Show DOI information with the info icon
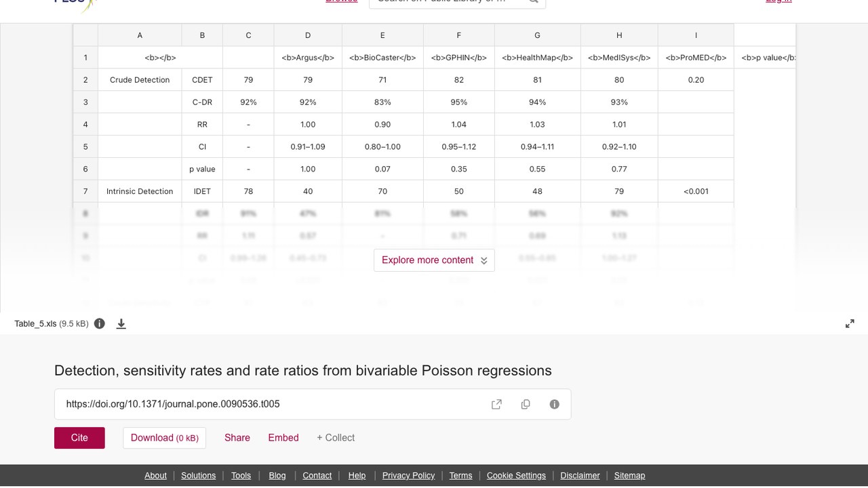The height and width of the screenshot is (488, 868). [x=555, y=404]
